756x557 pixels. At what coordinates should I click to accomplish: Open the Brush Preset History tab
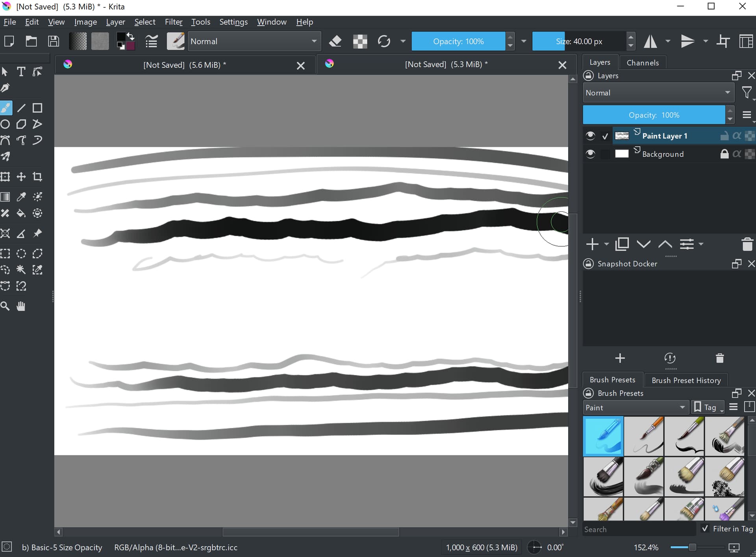click(686, 380)
